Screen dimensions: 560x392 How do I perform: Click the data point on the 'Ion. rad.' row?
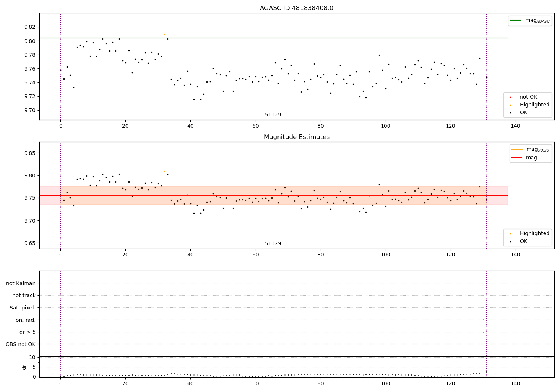(483, 320)
